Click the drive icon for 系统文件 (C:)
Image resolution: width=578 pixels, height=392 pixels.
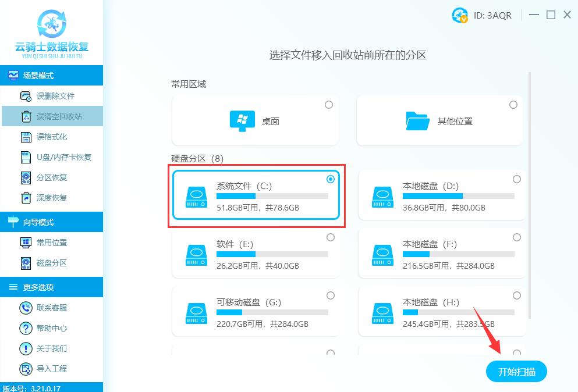[196, 197]
